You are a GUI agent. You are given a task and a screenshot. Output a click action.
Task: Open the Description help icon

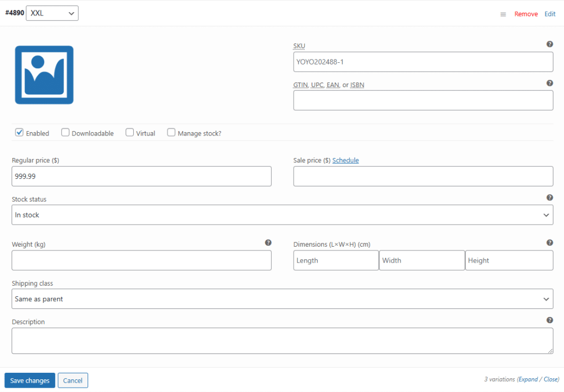(550, 320)
